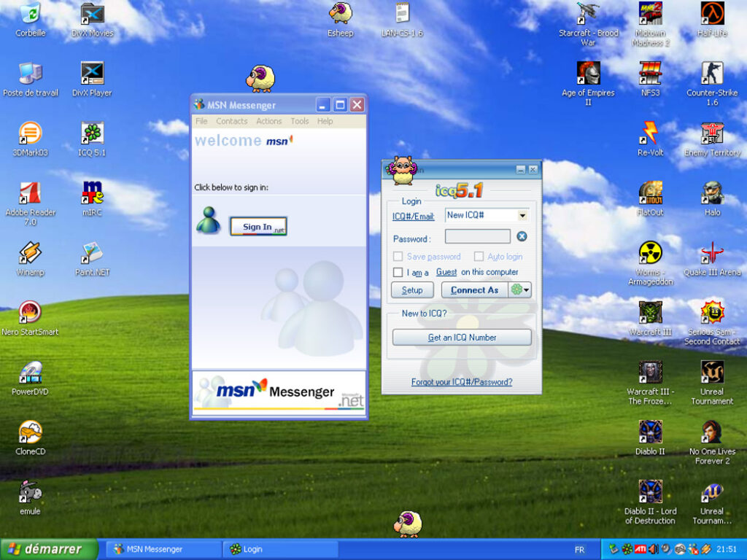Select the Re-Volt lightning icon

[x=650, y=139]
